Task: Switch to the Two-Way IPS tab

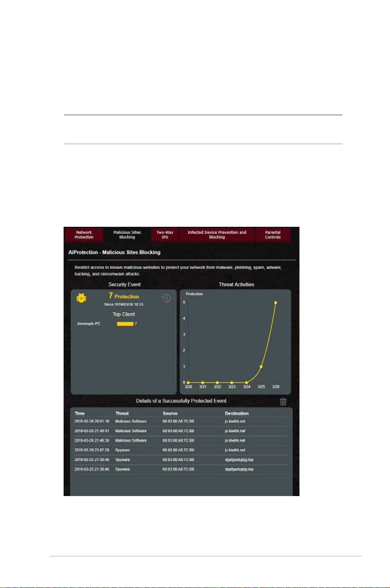Action: coord(164,235)
